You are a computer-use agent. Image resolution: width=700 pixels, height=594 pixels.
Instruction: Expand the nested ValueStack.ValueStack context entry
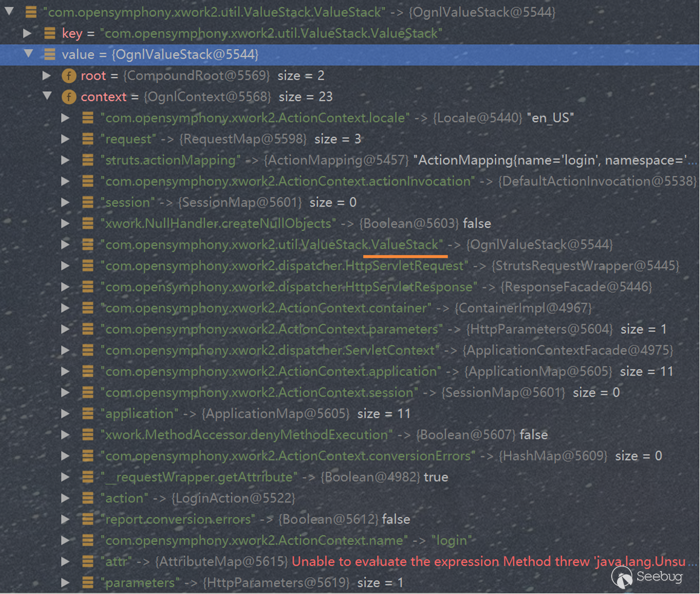point(65,244)
